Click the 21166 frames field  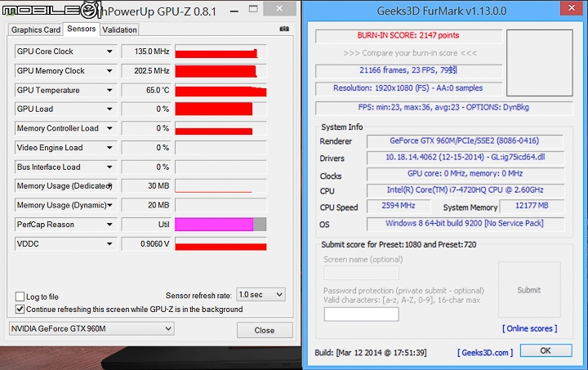[x=409, y=70]
